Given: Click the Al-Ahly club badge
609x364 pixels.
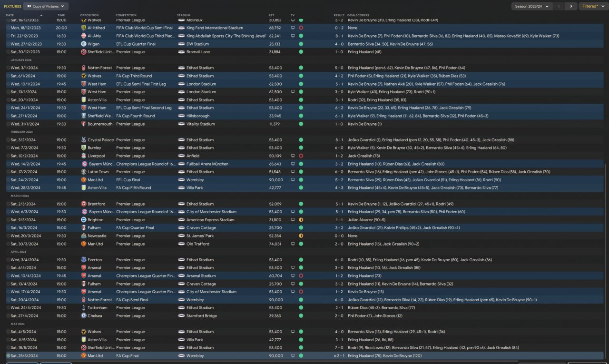Looking at the screenshot, I should coord(84,36).
